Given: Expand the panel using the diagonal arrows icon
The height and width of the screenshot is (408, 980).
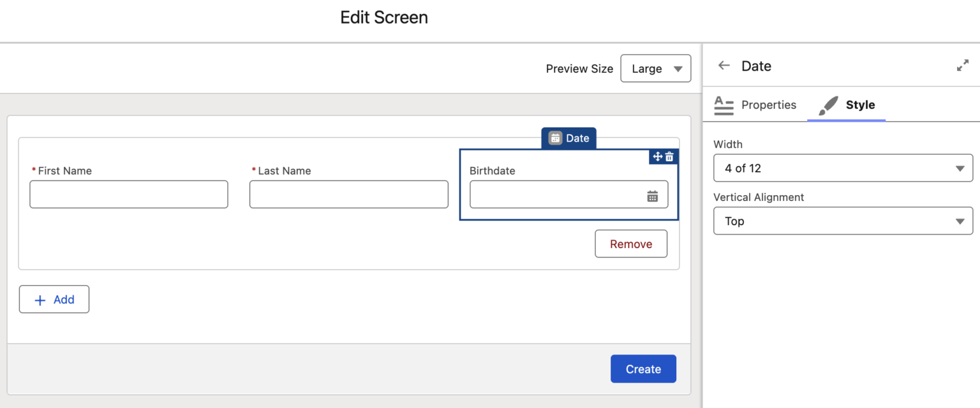Looking at the screenshot, I should 962,65.
